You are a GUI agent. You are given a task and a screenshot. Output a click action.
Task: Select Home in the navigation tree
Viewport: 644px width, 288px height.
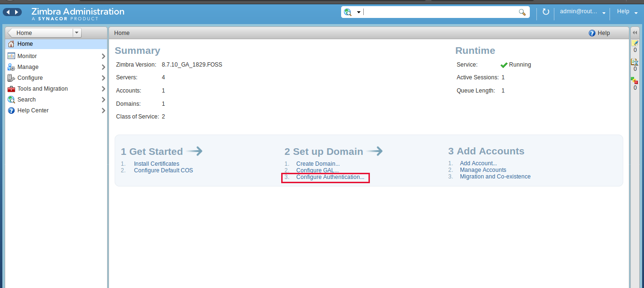(56, 44)
